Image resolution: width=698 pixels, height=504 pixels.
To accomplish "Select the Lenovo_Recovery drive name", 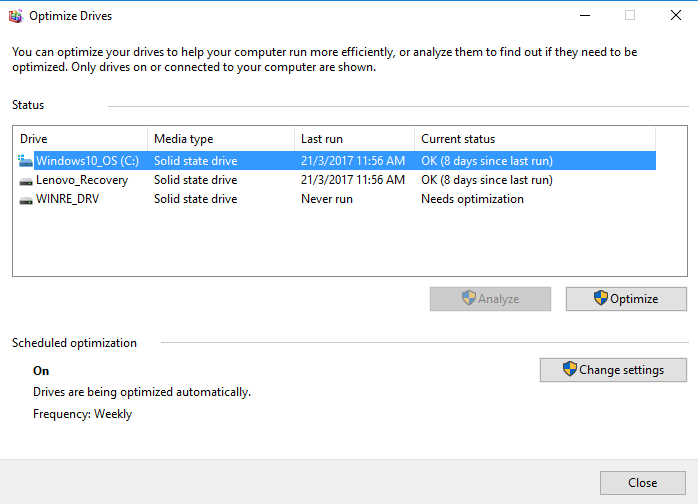I will point(82,180).
